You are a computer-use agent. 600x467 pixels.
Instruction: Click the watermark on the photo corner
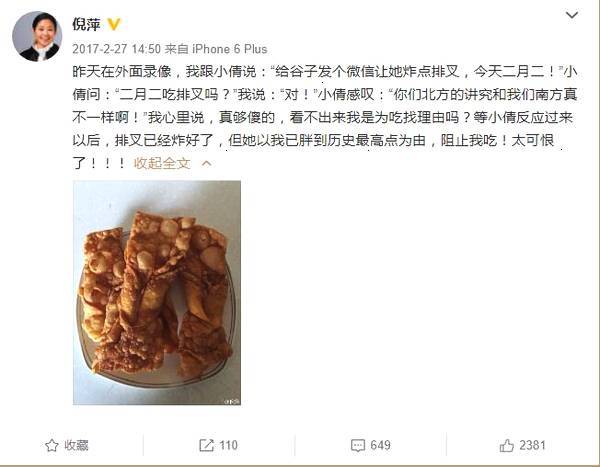(232, 401)
